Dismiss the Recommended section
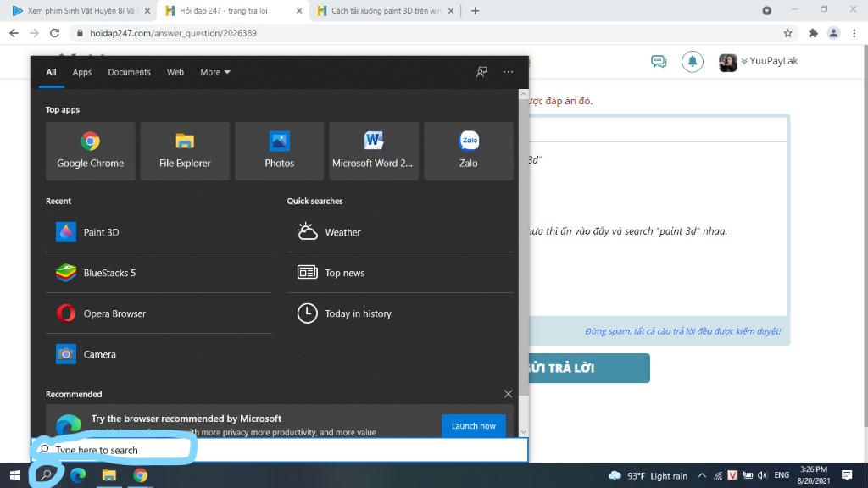Image resolution: width=868 pixels, height=488 pixels. coord(509,394)
